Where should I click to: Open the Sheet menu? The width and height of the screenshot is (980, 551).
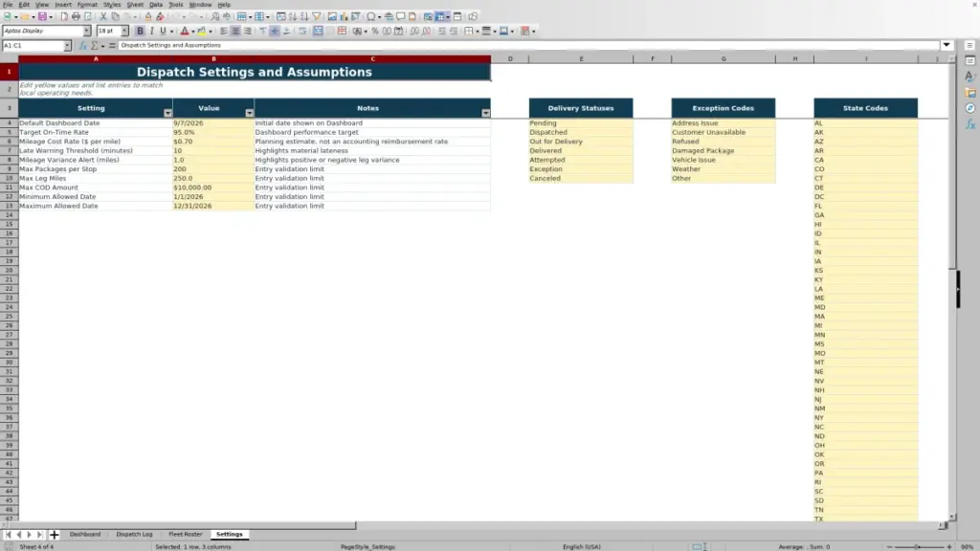pyautogui.click(x=135, y=5)
